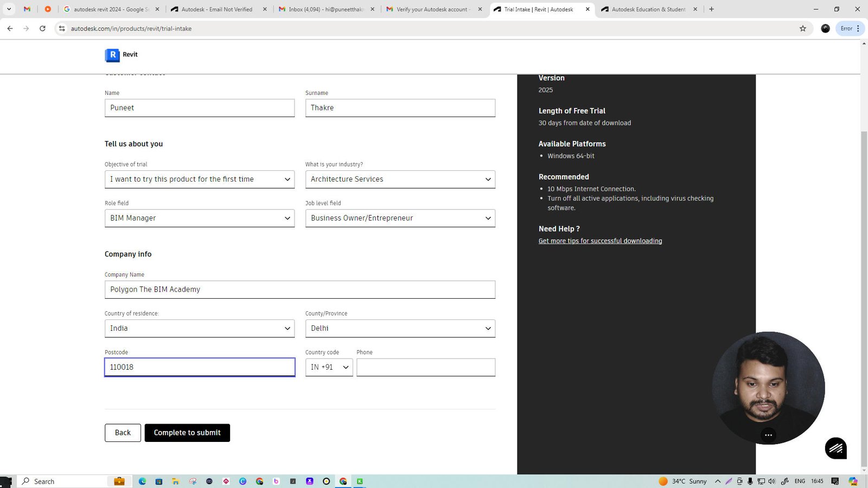Click the Name field with Puneet
Viewport: 868px width, 488px height.
click(200, 108)
